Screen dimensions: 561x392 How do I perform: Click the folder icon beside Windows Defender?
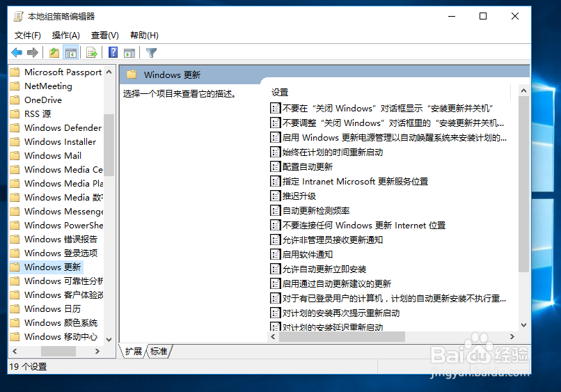coord(15,128)
